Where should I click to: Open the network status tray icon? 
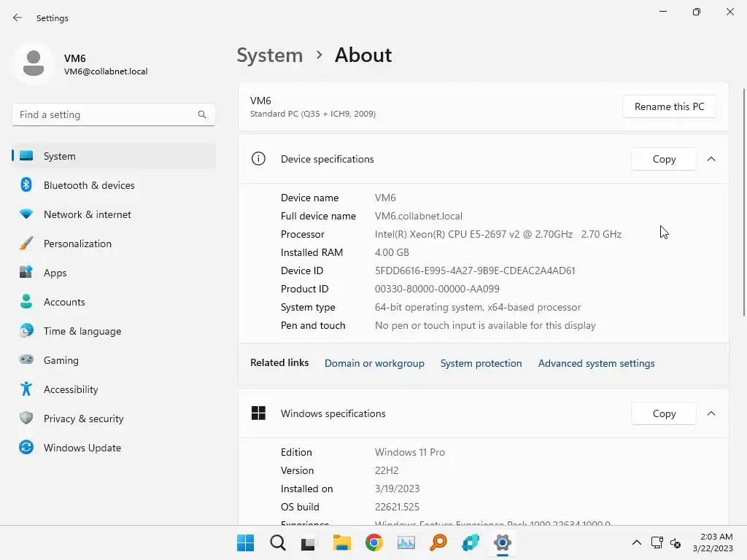click(657, 542)
